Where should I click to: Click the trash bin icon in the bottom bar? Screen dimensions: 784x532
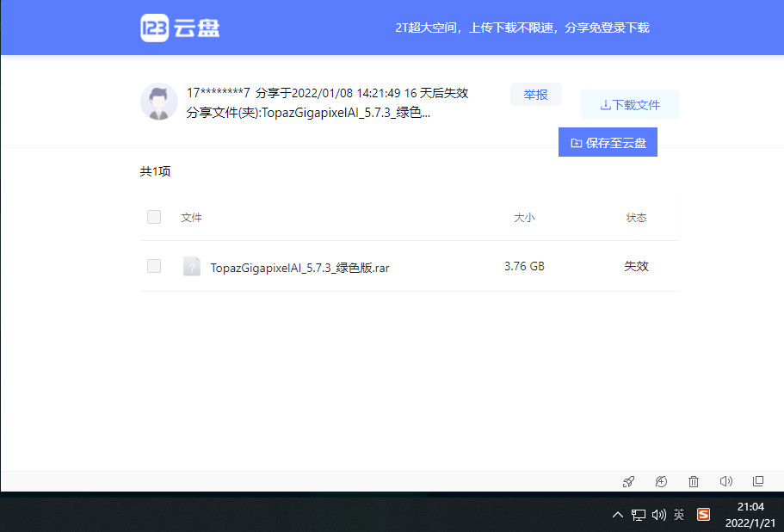click(x=694, y=481)
